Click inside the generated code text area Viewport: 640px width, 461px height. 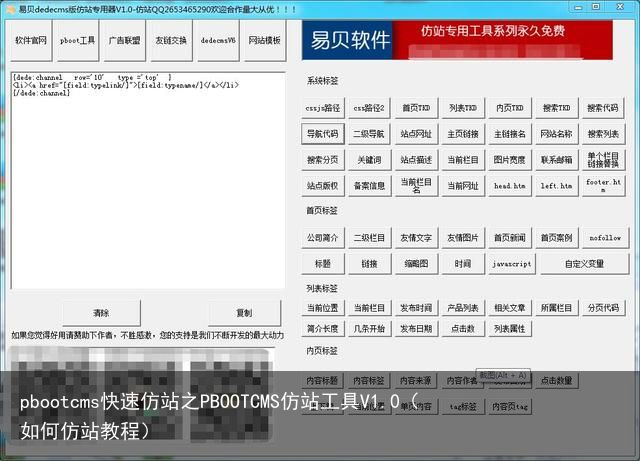pos(148,180)
